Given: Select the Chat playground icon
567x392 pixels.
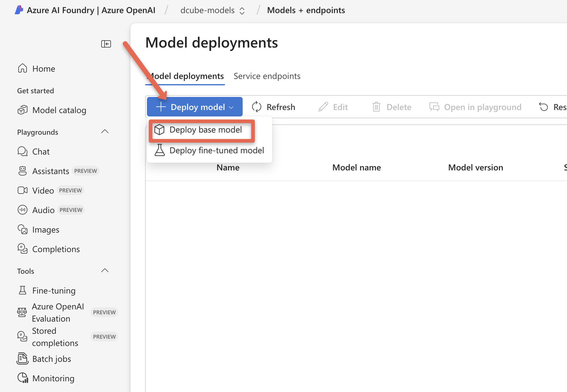Looking at the screenshot, I should click(x=41, y=151).
